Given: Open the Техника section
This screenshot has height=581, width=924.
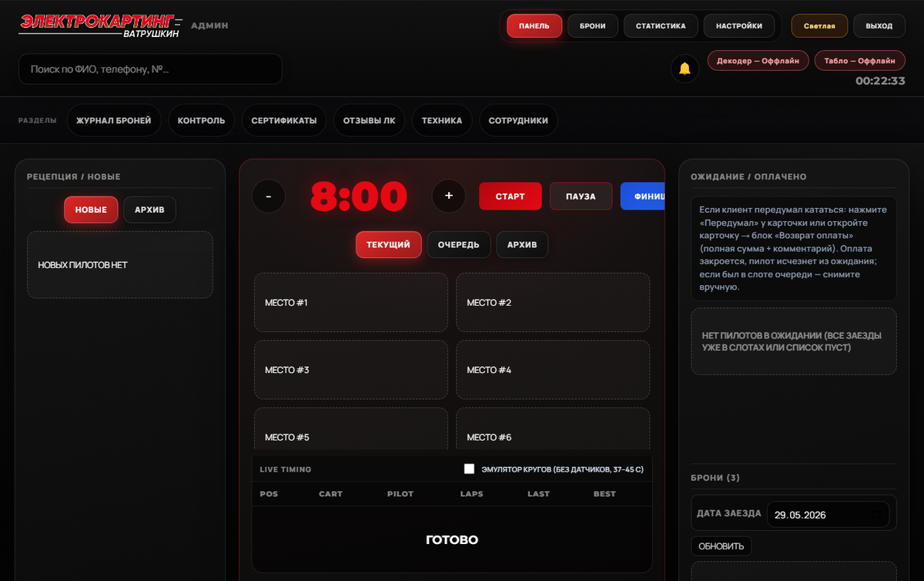Looking at the screenshot, I should pos(442,120).
